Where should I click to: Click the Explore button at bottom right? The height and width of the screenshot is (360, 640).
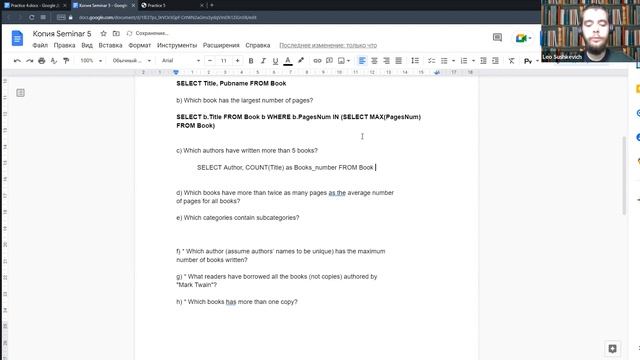pyautogui.click(x=612, y=349)
